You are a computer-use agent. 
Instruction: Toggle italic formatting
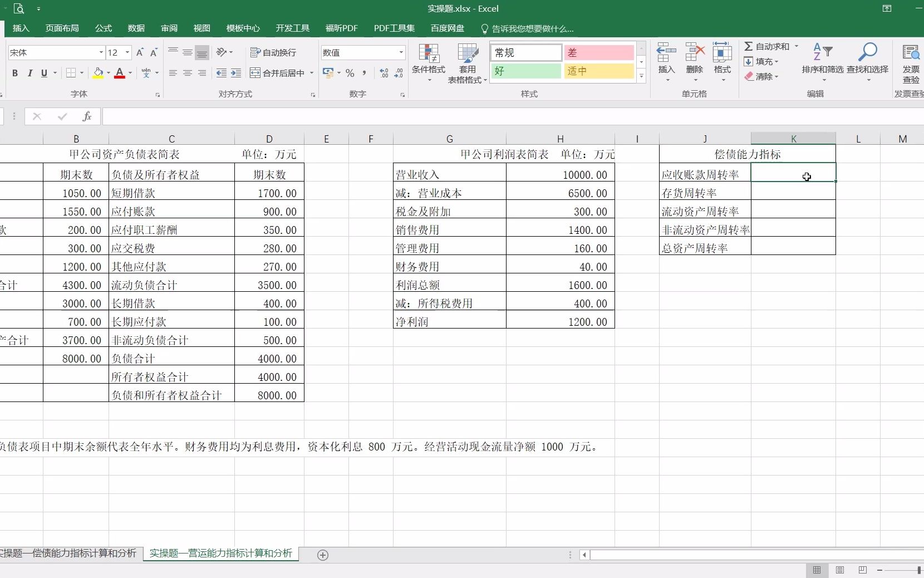coord(30,73)
